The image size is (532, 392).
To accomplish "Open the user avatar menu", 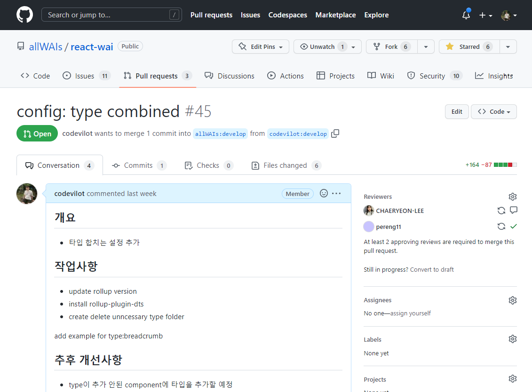I will (x=509, y=15).
